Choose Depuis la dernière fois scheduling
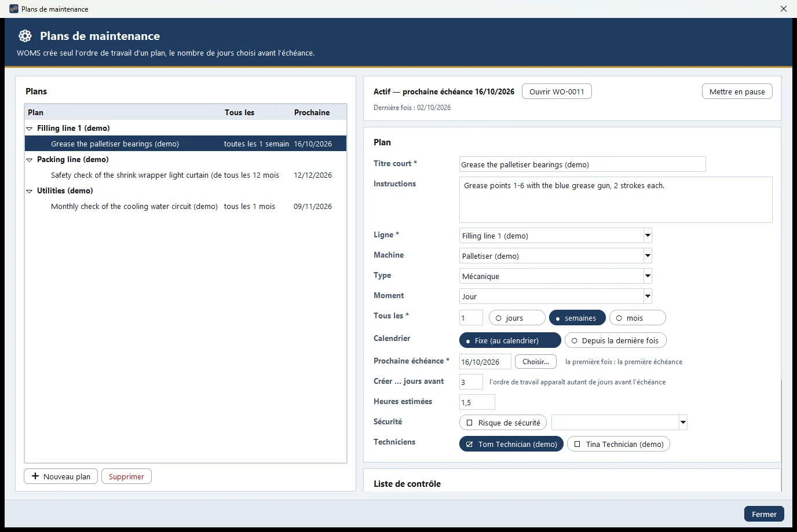 [x=615, y=340]
